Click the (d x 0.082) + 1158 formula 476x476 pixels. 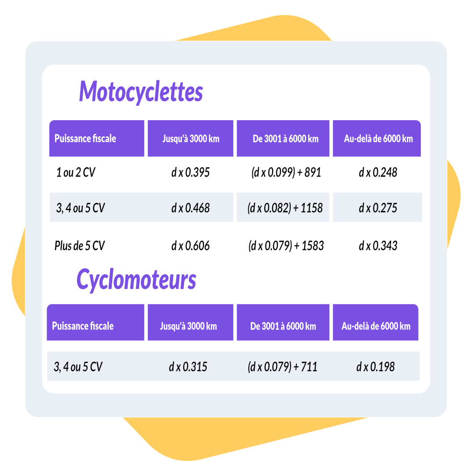pyautogui.click(x=285, y=208)
